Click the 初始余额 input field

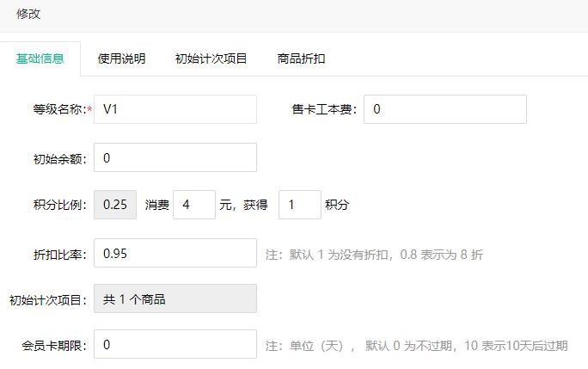(x=175, y=157)
